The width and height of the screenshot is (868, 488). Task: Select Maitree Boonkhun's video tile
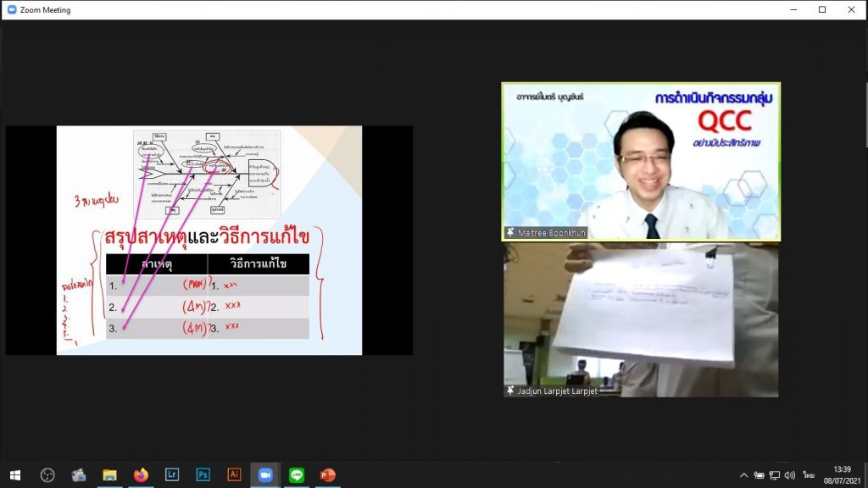point(641,161)
